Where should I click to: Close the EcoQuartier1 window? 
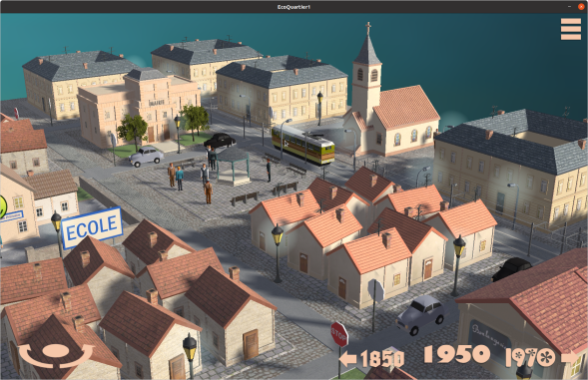(581, 6)
